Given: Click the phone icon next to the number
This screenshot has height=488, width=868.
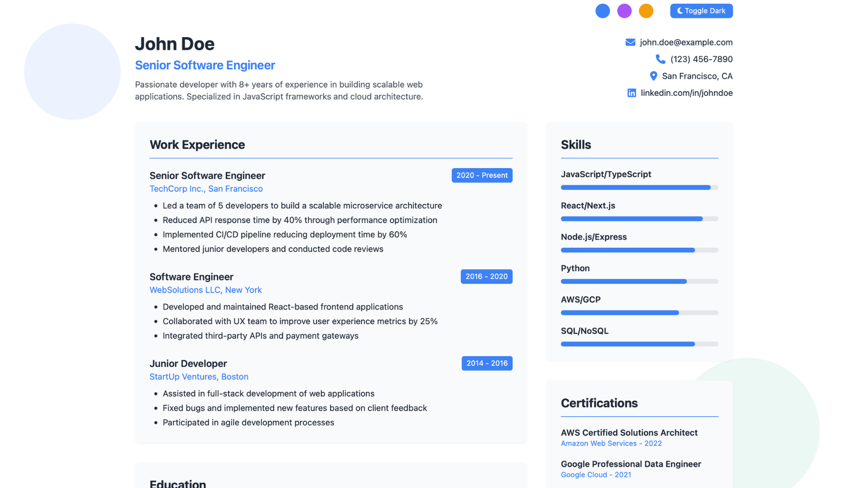Looking at the screenshot, I should click(x=660, y=59).
